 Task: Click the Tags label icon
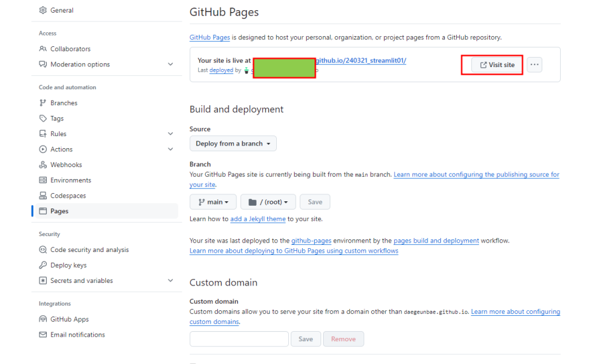click(x=42, y=118)
